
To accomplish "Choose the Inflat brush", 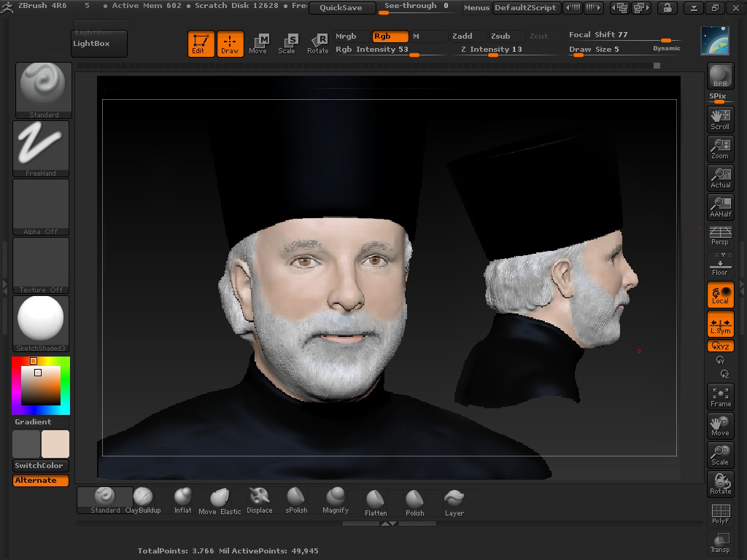I will tap(182, 500).
